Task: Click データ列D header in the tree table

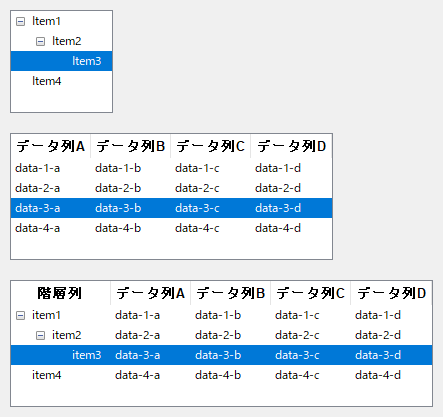Action: click(x=392, y=293)
